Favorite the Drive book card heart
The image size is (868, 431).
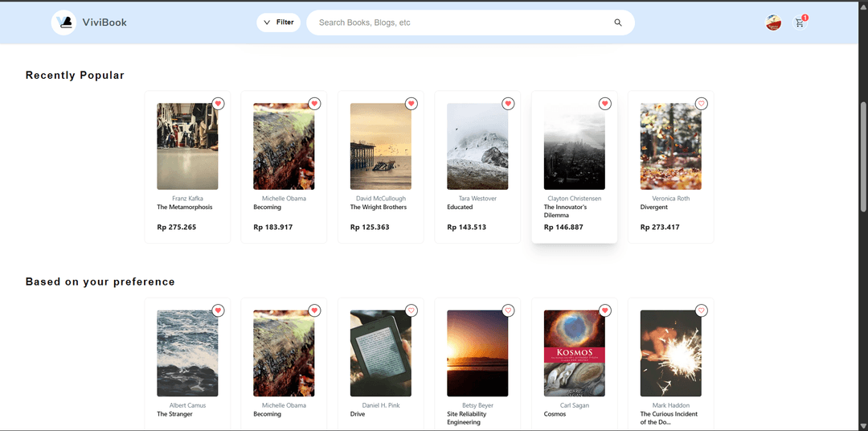click(411, 310)
